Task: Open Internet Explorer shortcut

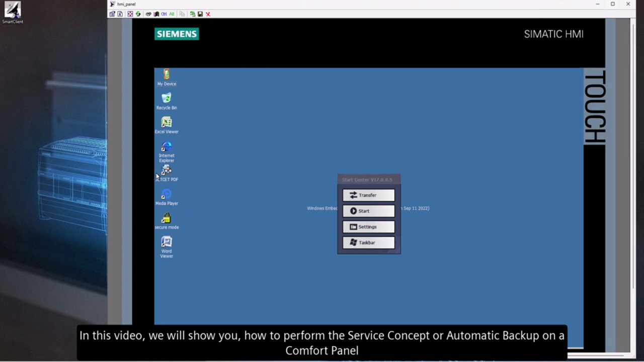Action: point(167,147)
